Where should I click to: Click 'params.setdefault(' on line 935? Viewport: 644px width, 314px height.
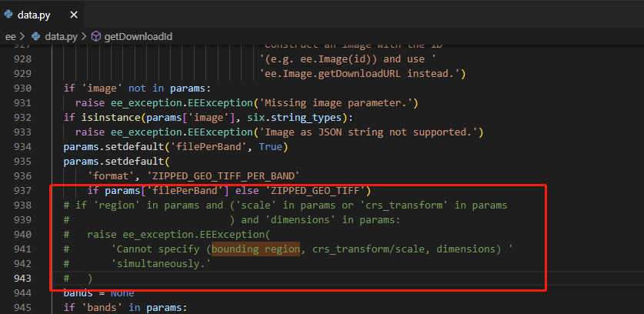[x=117, y=162]
